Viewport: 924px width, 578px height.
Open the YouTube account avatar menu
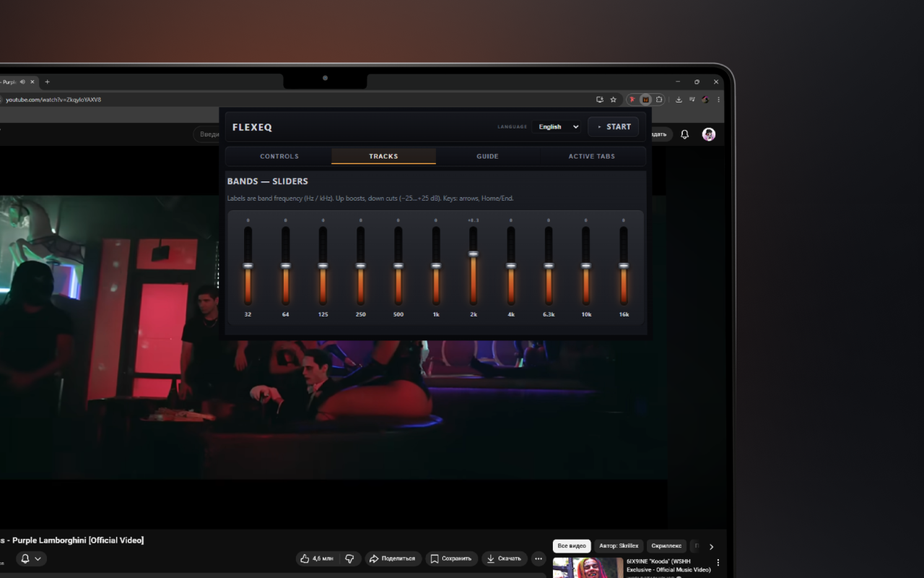tap(709, 134)
